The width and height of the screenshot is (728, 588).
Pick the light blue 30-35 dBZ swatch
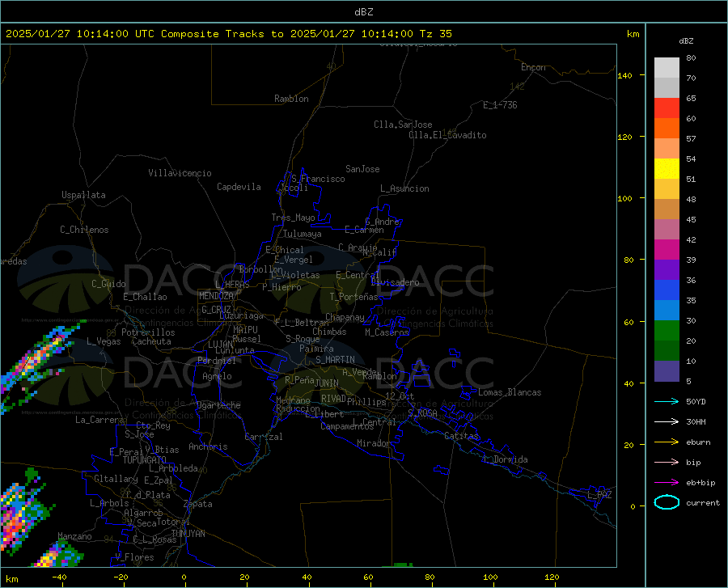pyautogui.click(x=667, y=311)
